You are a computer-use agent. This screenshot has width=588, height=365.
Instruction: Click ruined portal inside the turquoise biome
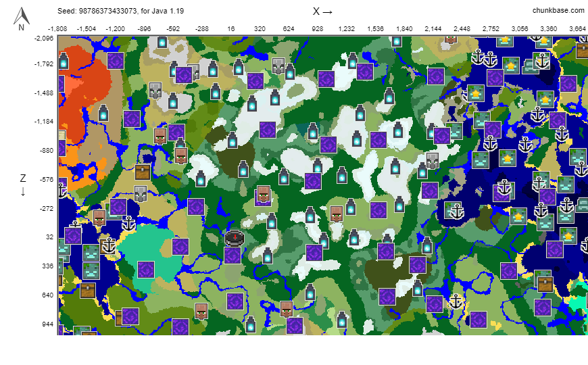[146, 269]
